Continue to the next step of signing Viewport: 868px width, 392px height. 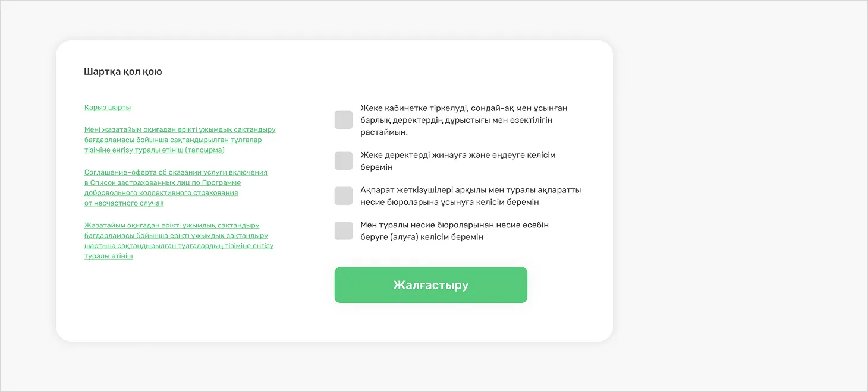pyautogui.click(x=430, y=285)
